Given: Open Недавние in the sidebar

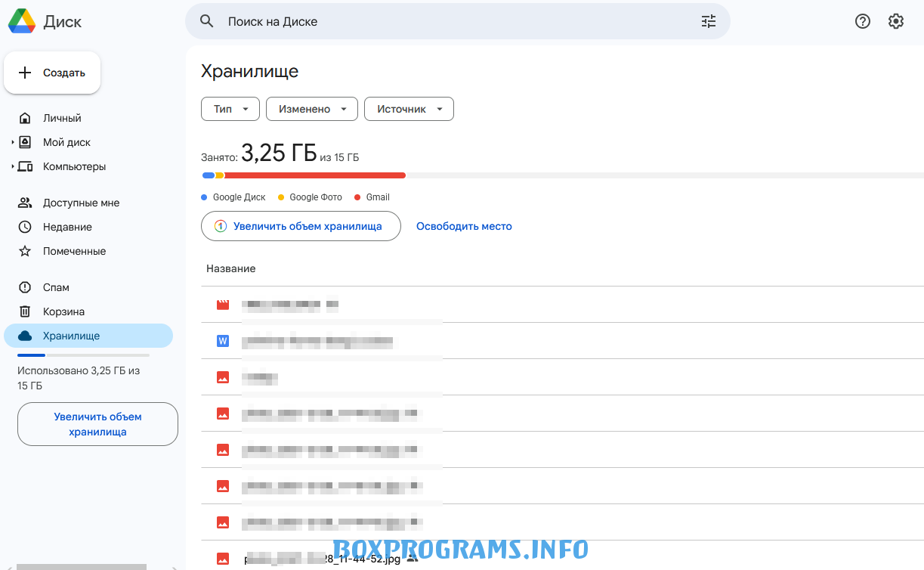Looking at the screenshot, I should click(x=67, y=227).
